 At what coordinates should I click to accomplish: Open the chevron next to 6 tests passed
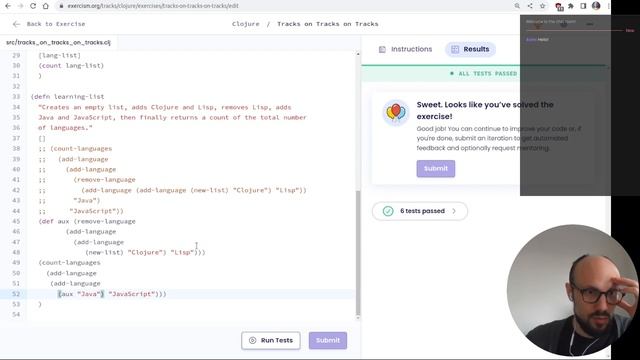(x=454, y=211)
